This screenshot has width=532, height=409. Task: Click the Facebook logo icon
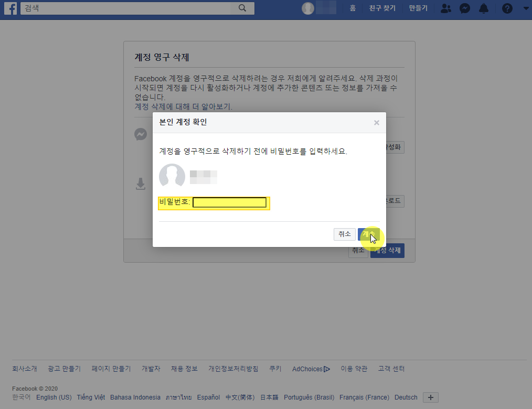[10, 8]
